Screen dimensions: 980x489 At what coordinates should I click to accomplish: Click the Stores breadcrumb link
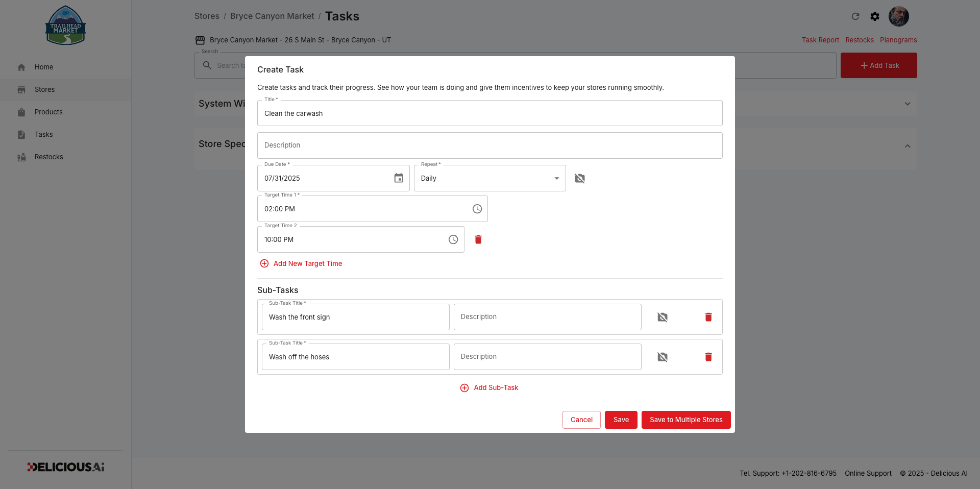(207, 16)
